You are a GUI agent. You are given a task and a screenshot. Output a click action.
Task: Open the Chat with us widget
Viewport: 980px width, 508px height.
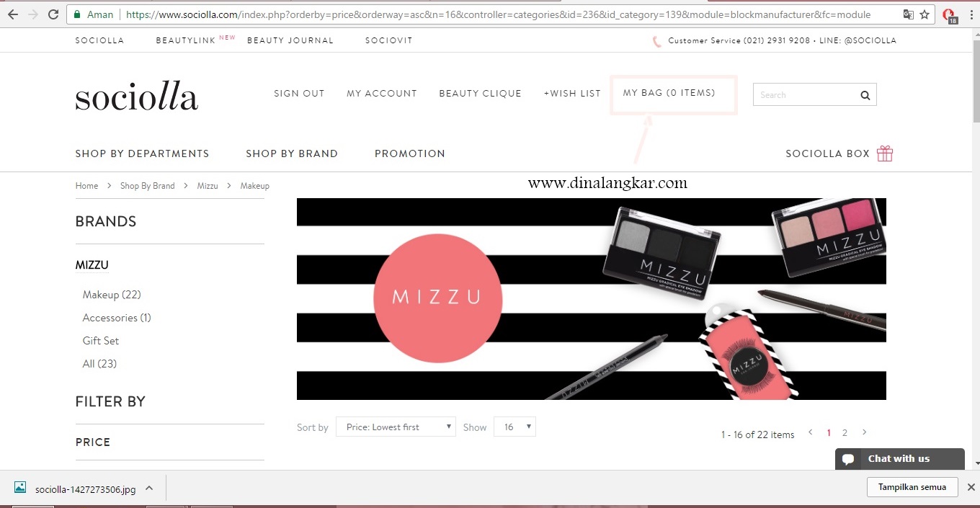pyautogui.click(x=899, y=459)
